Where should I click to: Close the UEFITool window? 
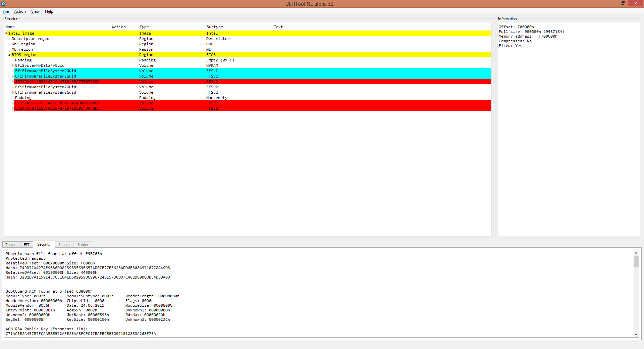click(636, 3)
